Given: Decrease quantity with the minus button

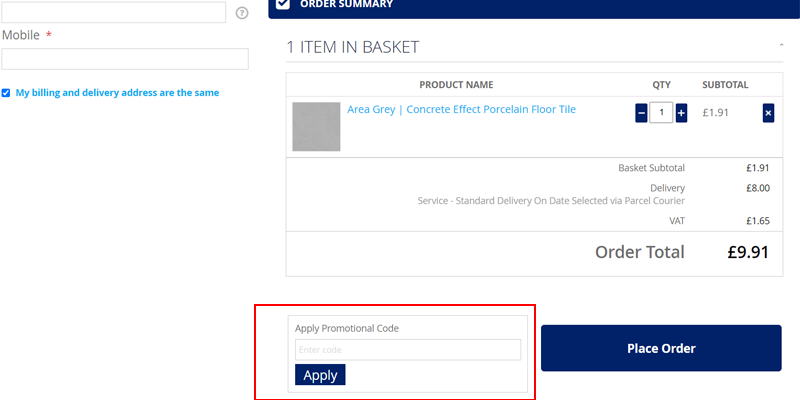Looking at the screenshot, I should click(x=641, y=113).
